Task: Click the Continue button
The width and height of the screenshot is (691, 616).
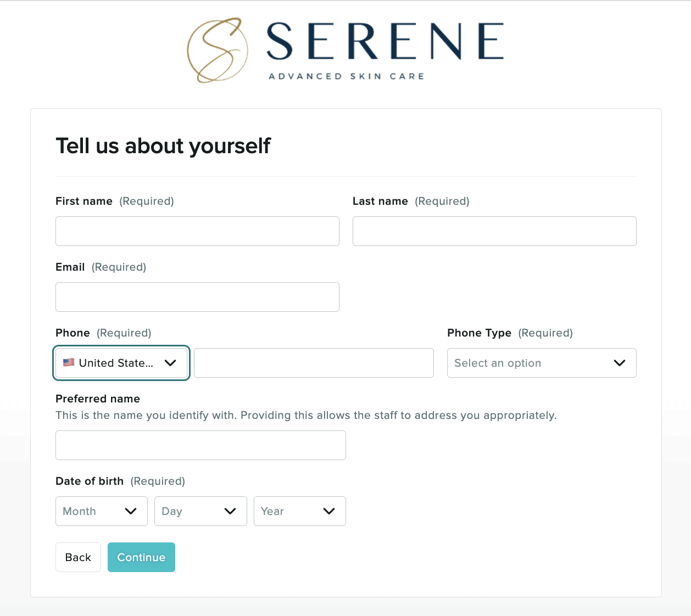Action: [141, 557]
